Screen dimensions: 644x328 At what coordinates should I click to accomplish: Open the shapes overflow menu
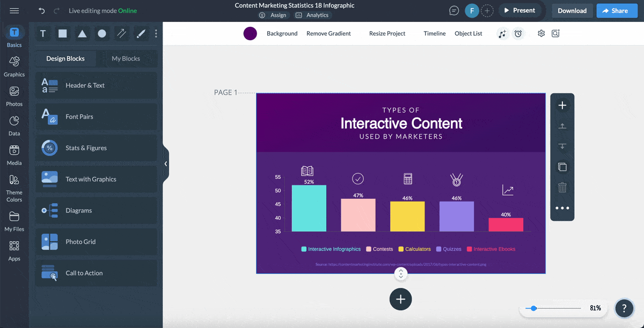(x=156, y=33)
